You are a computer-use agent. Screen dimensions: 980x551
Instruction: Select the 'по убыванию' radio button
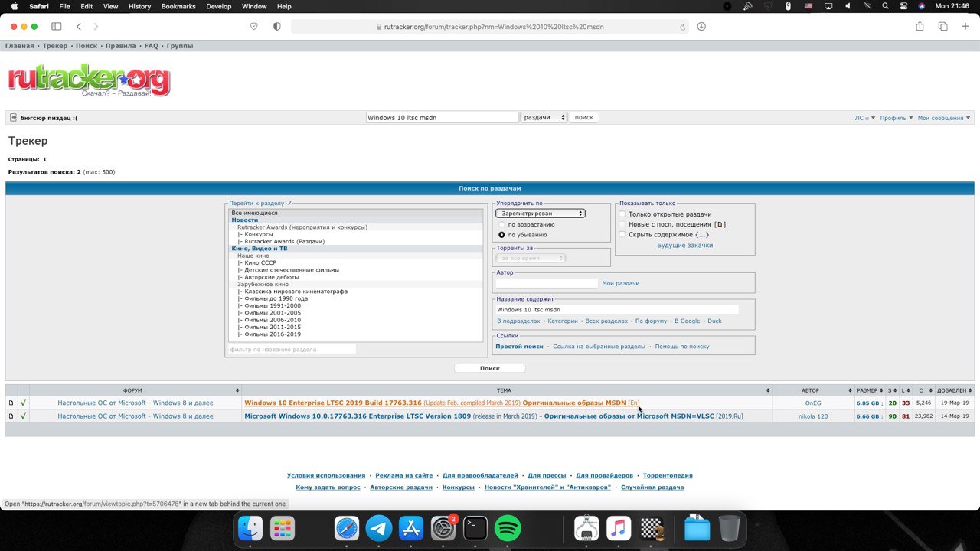coord(502,235)
